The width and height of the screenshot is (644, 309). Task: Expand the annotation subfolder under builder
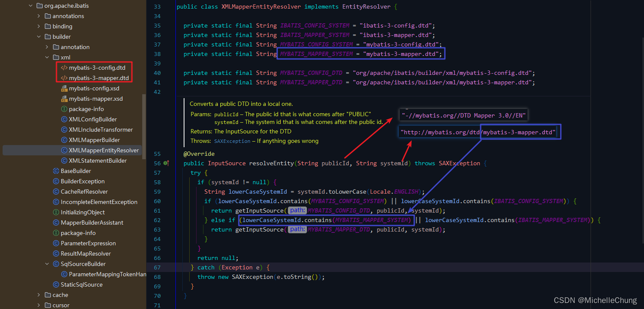click(47, 47)
